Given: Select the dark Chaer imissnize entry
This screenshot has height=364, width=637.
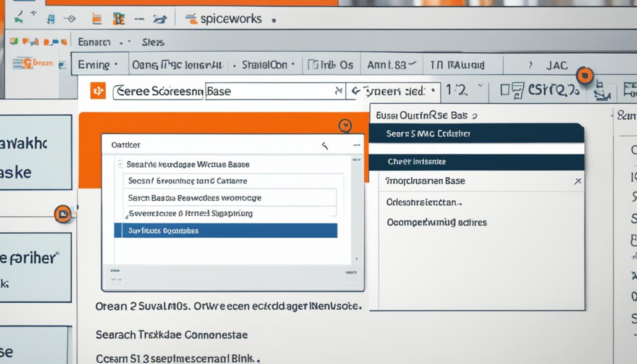Looking at the screenshot, I should click(x=476, y=161).
